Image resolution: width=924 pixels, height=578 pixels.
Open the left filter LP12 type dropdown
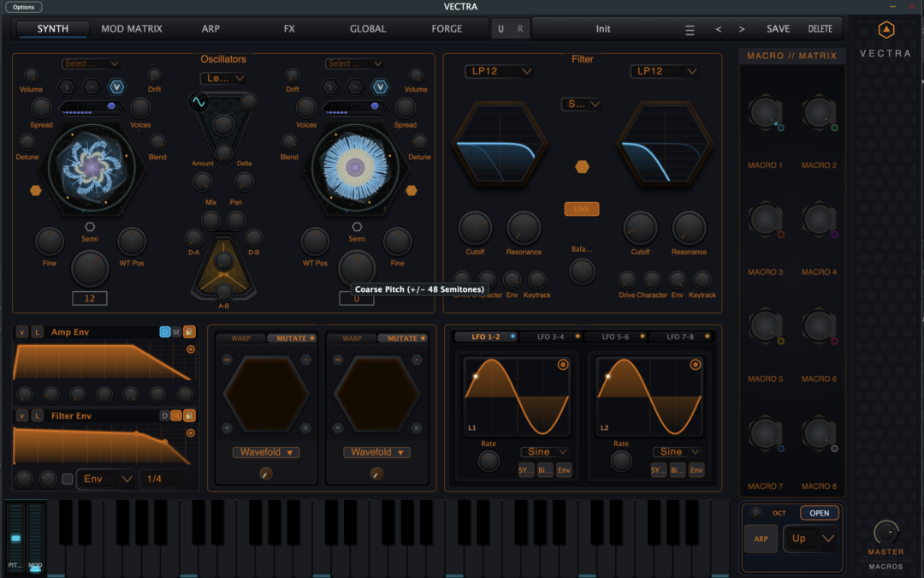click(501, 71)
